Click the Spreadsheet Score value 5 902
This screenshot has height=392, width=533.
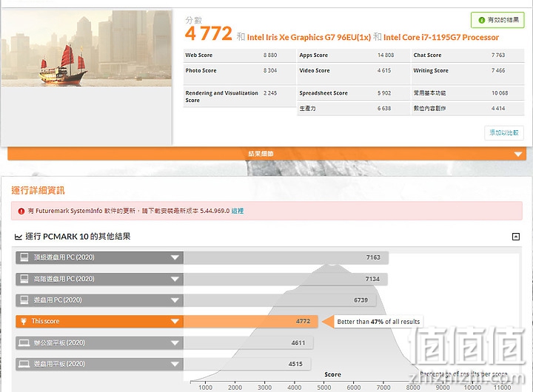pos(384,93)
